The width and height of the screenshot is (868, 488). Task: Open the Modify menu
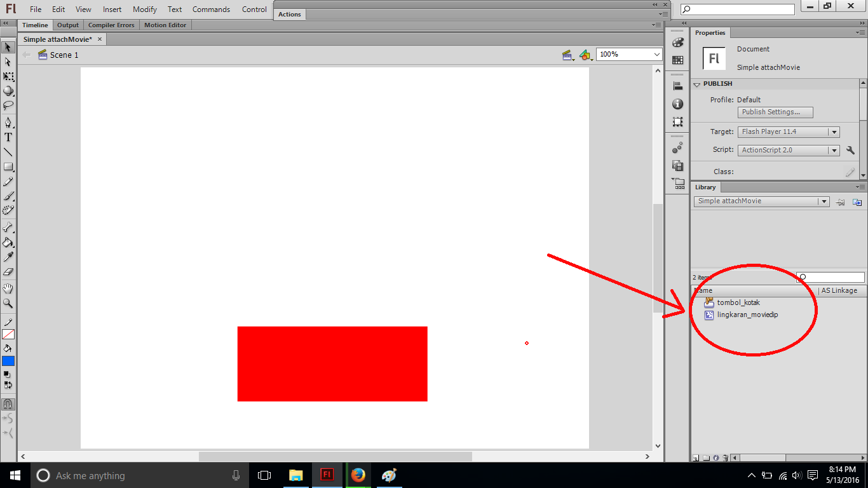coord(145,10)
